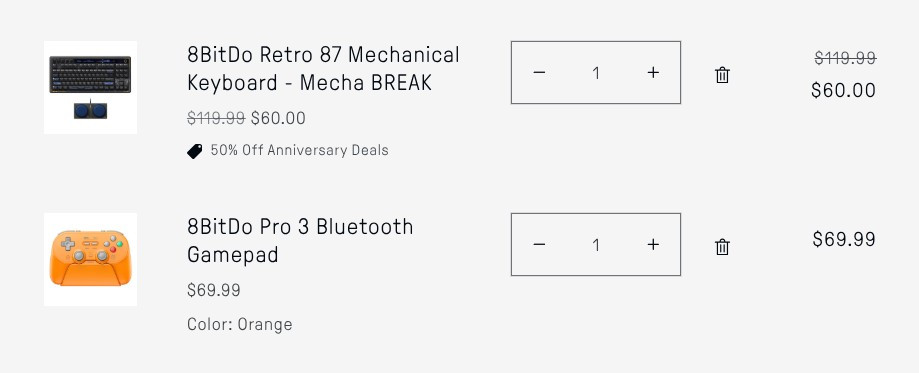Click the struck-through $119.99 beneath the keyboard title
This screenshot has width=919, height=373.
pyautogui.click(x=216, y=118)
